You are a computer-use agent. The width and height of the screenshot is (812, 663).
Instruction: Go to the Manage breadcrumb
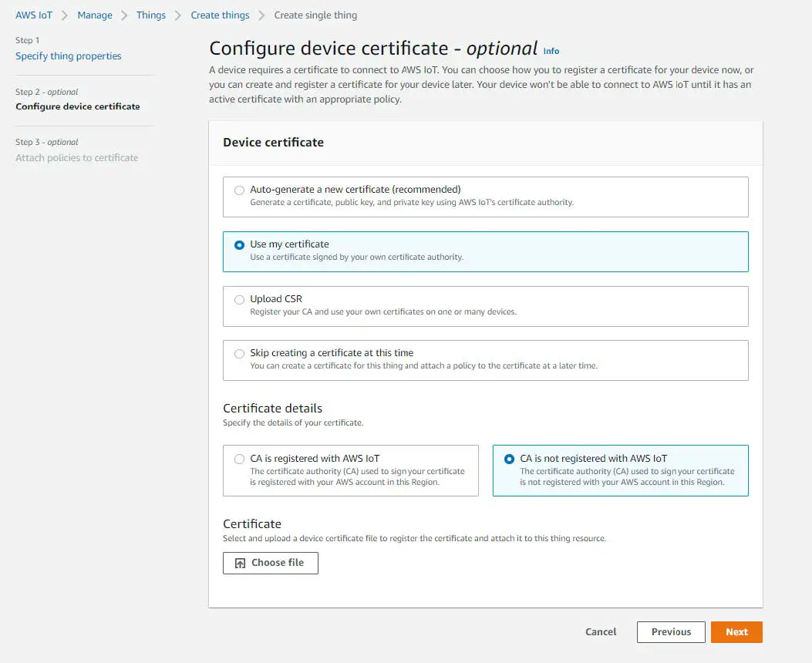(95, 15)
